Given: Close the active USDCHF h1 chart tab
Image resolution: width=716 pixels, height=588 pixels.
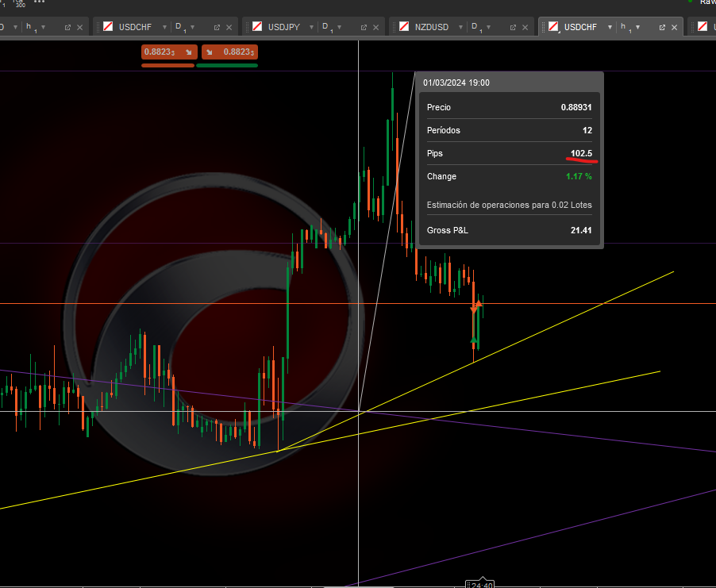Looking at the screenshot, I should (674, 28).
